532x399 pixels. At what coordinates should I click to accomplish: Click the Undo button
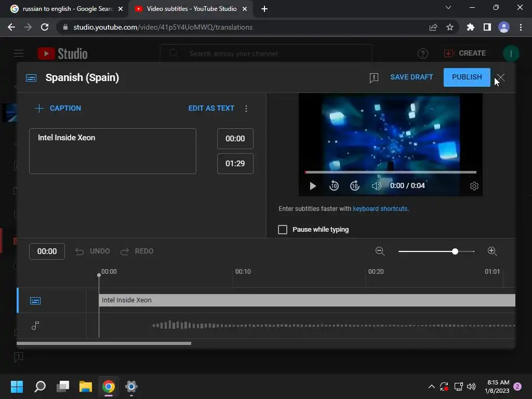tap(92, 251)
